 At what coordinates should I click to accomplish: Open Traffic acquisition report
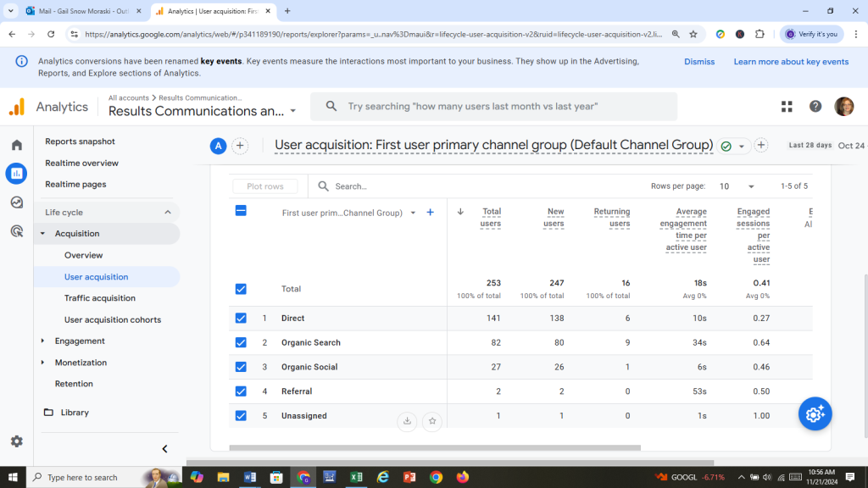100,298
